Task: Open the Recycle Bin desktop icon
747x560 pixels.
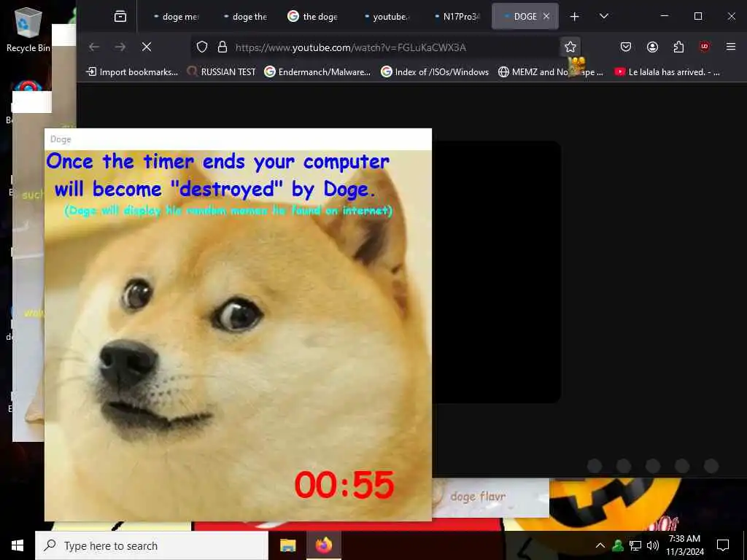Action: click(x=28, y=29)
